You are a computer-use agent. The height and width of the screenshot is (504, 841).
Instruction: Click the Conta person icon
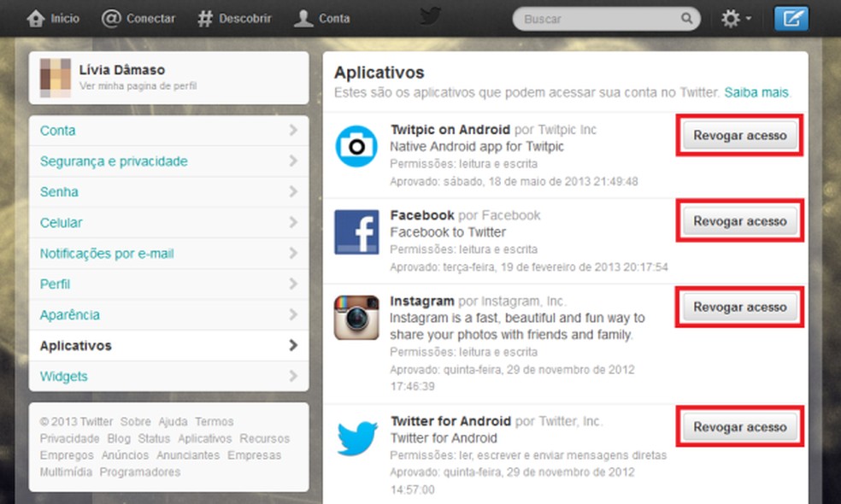303,18
